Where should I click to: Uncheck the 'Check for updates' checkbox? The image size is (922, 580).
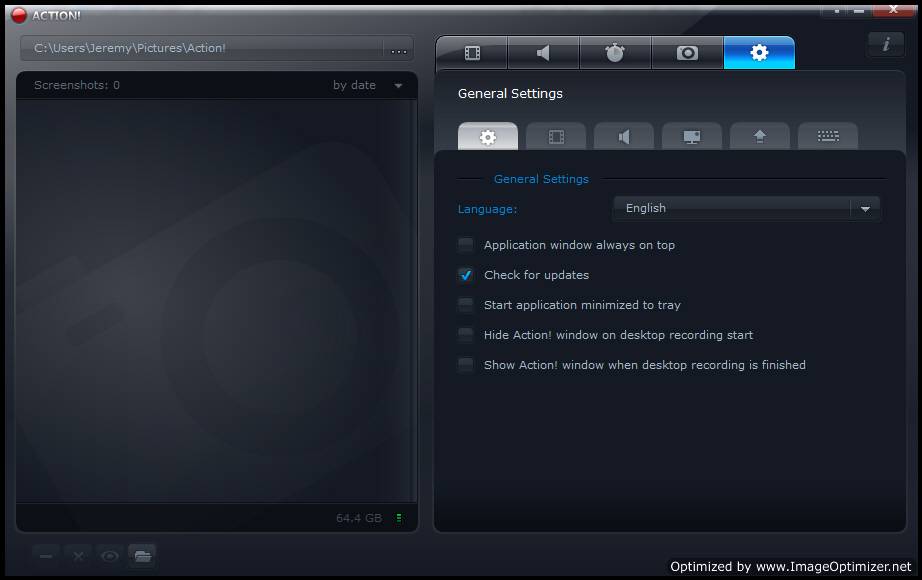point(466,275)
